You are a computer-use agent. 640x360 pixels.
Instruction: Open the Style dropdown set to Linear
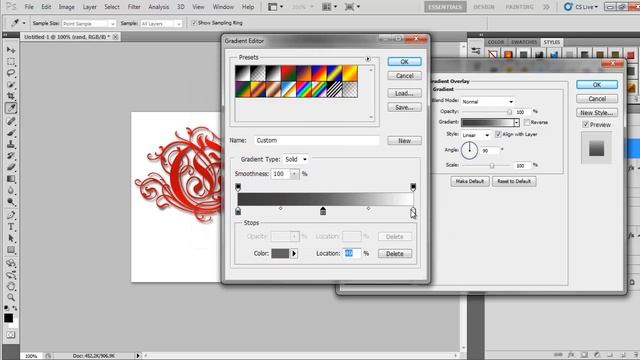[476, 135]
